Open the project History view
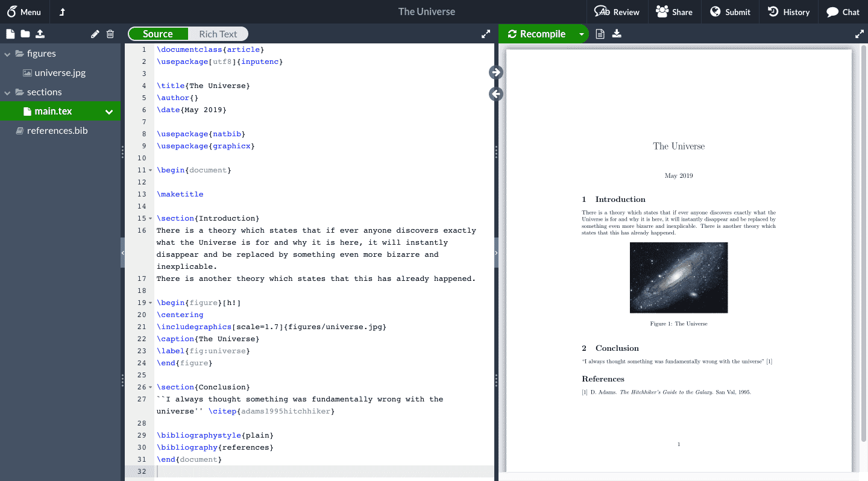The width and height of the screenshot is (868, 481). point(788,11)
